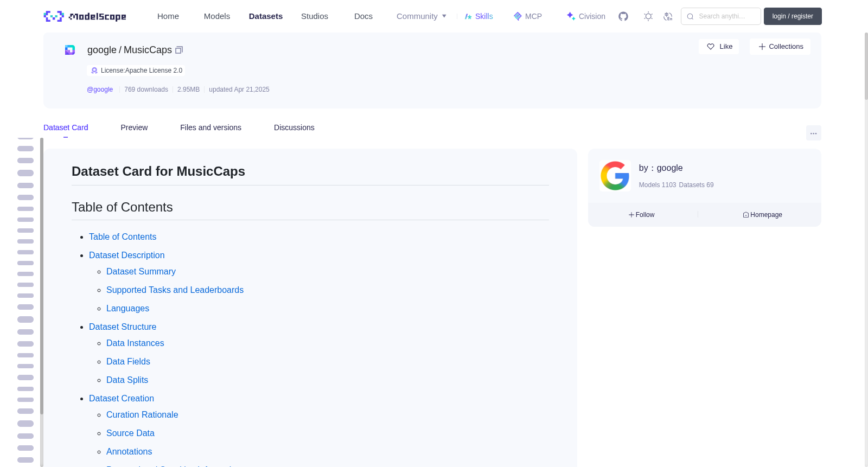The width and height of the screenshot is (868, 467).
Task: Focus the Search anything input field
Action: coord(721,16)
